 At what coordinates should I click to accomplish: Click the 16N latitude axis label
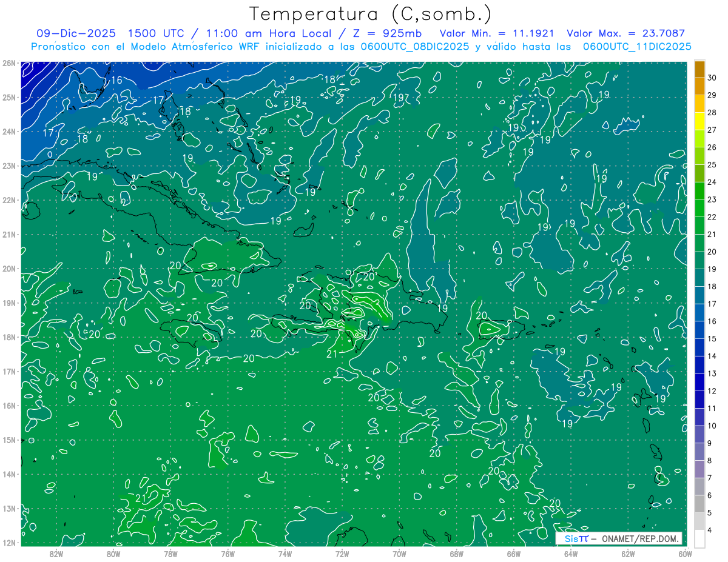9,406
